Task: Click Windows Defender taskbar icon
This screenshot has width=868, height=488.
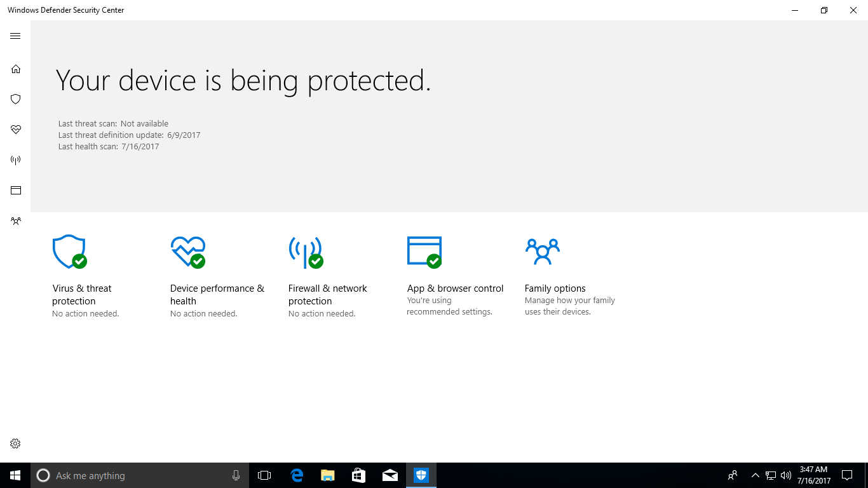Action: click(421, 475)
